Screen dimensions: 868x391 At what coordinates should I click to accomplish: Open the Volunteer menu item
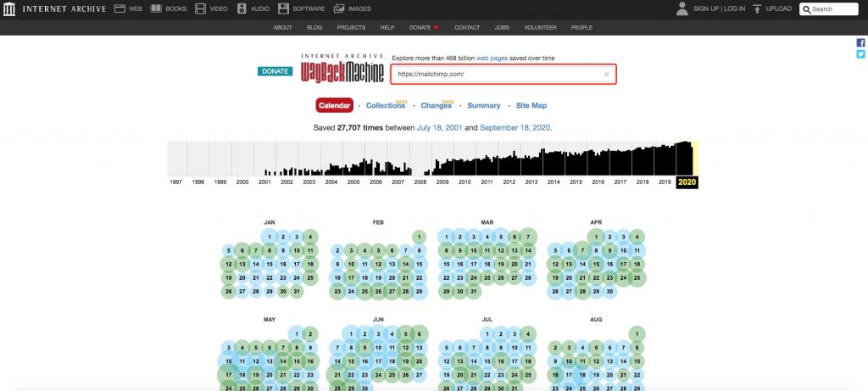(x=540, y=28)
